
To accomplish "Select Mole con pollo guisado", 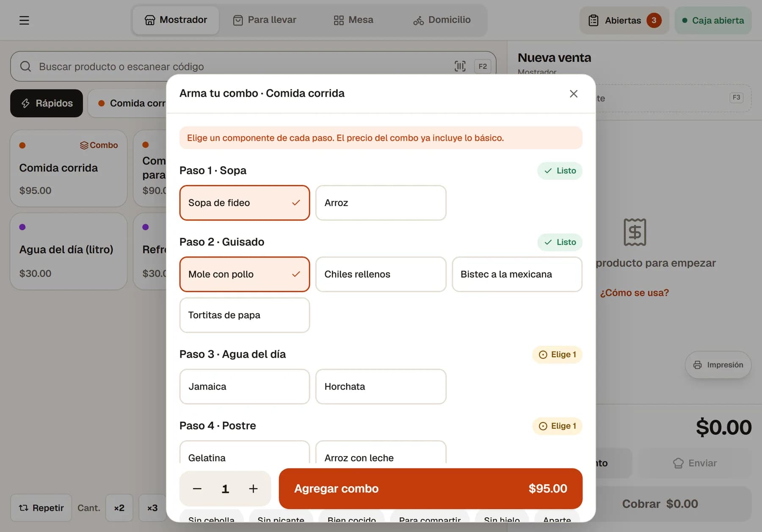I will pyautogui.click(x=245, y=274).
